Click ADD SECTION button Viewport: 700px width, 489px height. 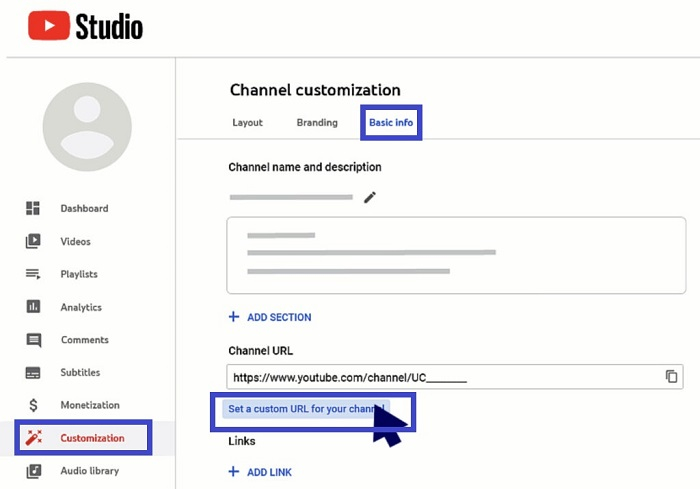point(270,317)
